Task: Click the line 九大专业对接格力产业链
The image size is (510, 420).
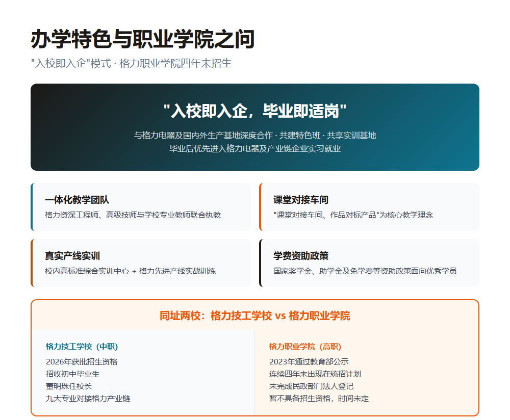Action: [88, 399]
